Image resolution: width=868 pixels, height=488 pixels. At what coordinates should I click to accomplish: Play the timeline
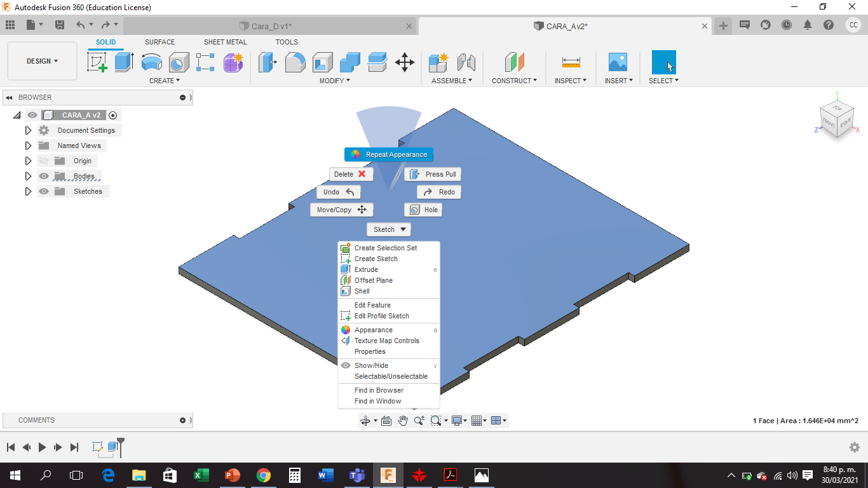click(x=42, y=447)
